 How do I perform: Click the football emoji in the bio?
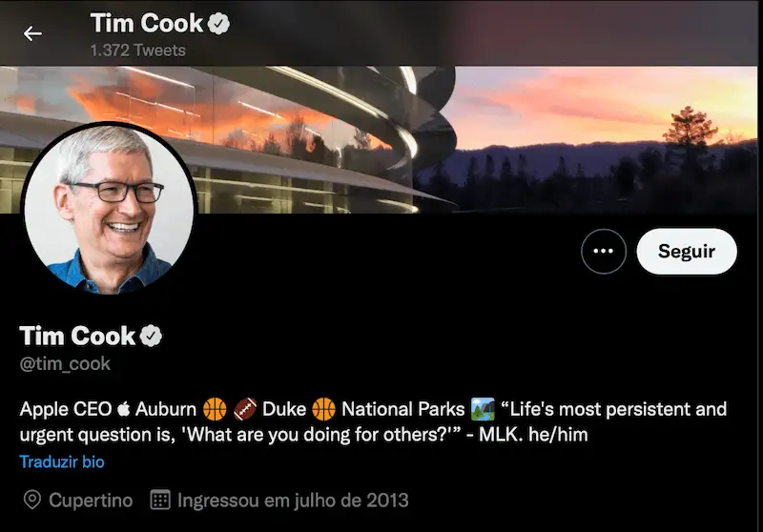click(245, 410)
